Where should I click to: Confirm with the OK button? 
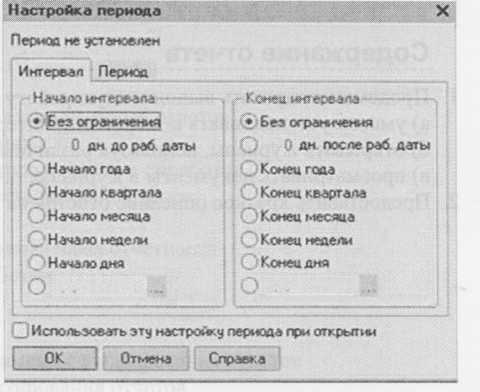coord(55,358)
